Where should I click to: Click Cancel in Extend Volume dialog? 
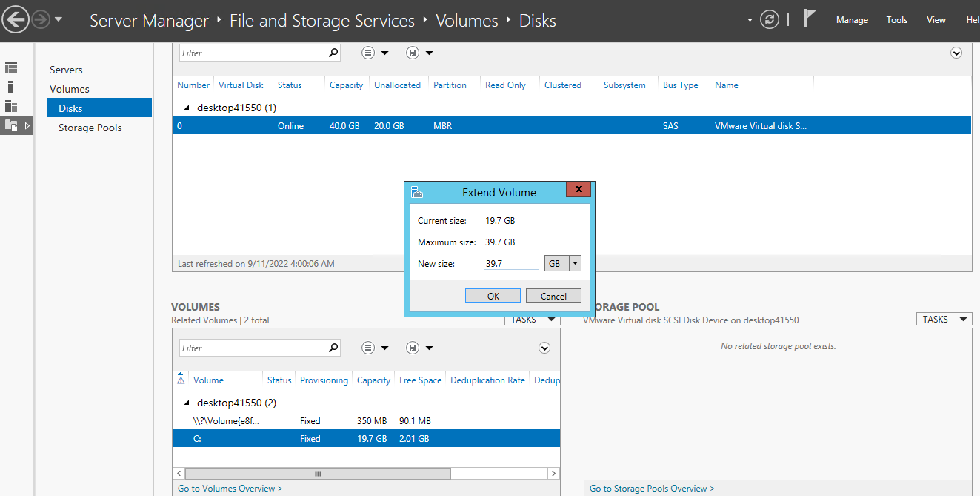pos(553,296)
